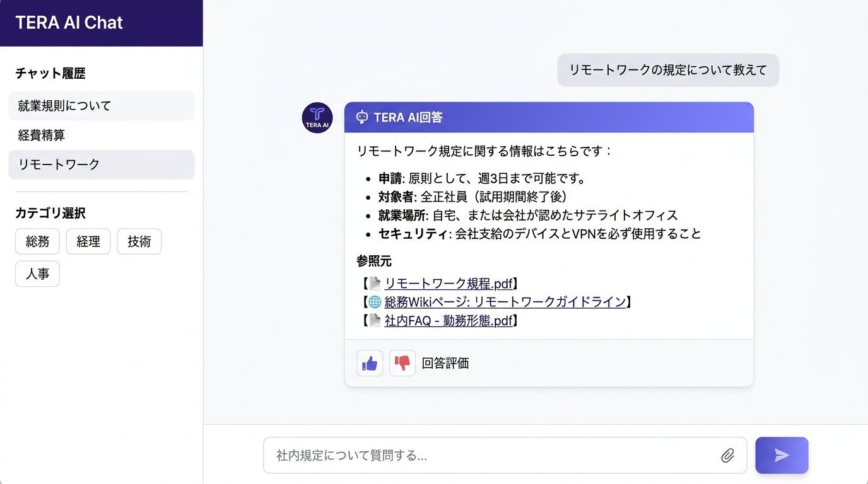Select the robot icon in the answer header
Screen dimensions: 868x484
(x=361, y=117)
